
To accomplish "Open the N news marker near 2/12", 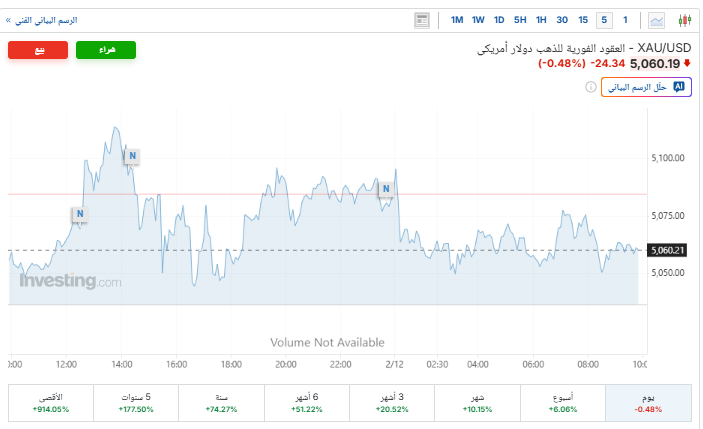I will click(386, 188).
